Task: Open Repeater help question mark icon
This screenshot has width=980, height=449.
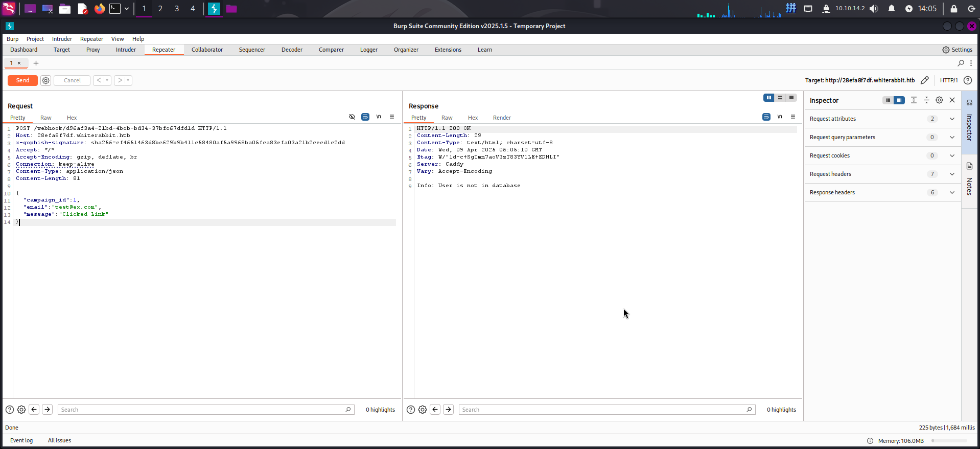Action: [968, 80]
